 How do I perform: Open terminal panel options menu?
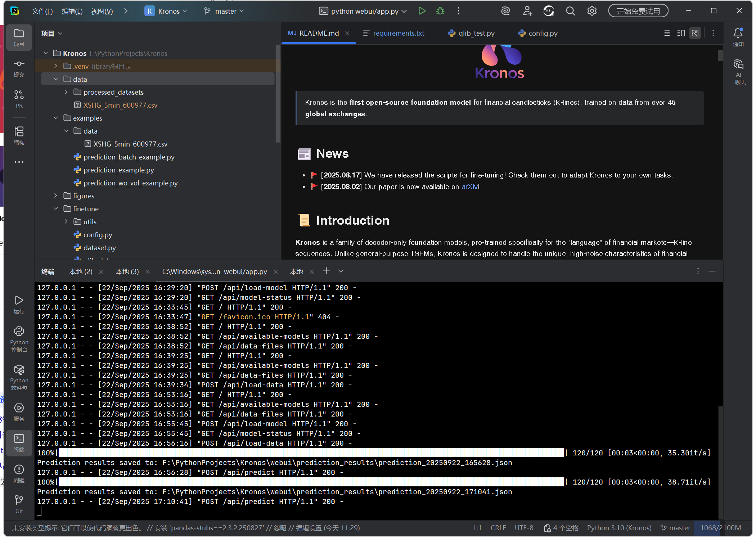[x=698, y=271]
